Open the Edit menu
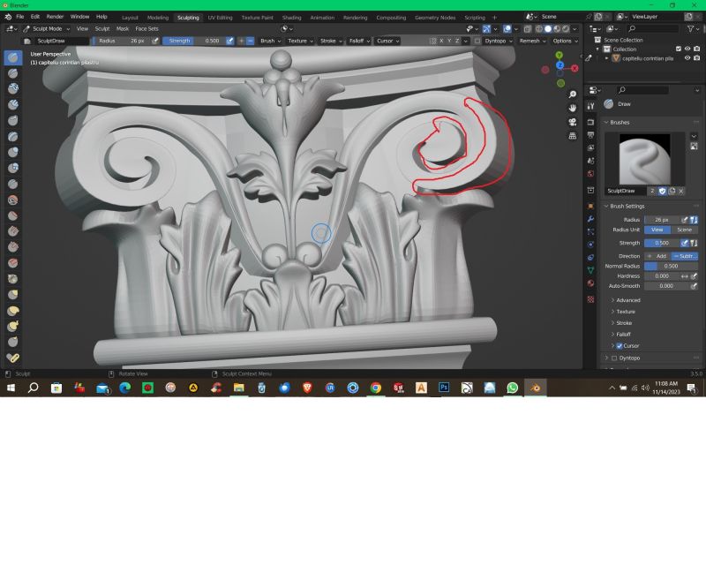The width and height of the screenshot is (706, 588). pos(35,17)
